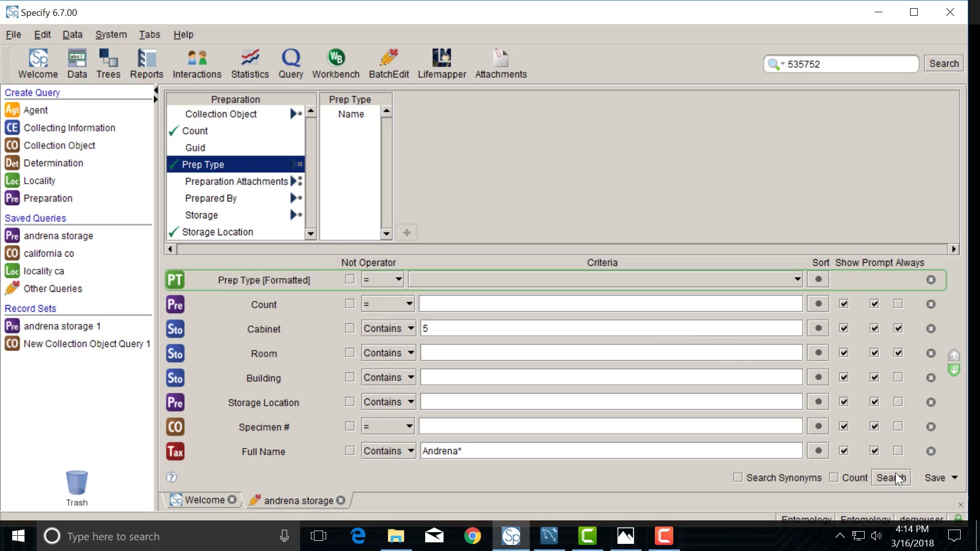Screen dimensions: 980x551
Task: Open the Reports toolbar icon
Action: 146,64
